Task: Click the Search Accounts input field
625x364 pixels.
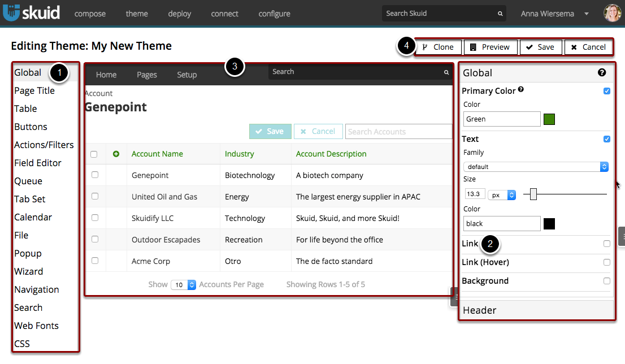Action: (398, 132)
